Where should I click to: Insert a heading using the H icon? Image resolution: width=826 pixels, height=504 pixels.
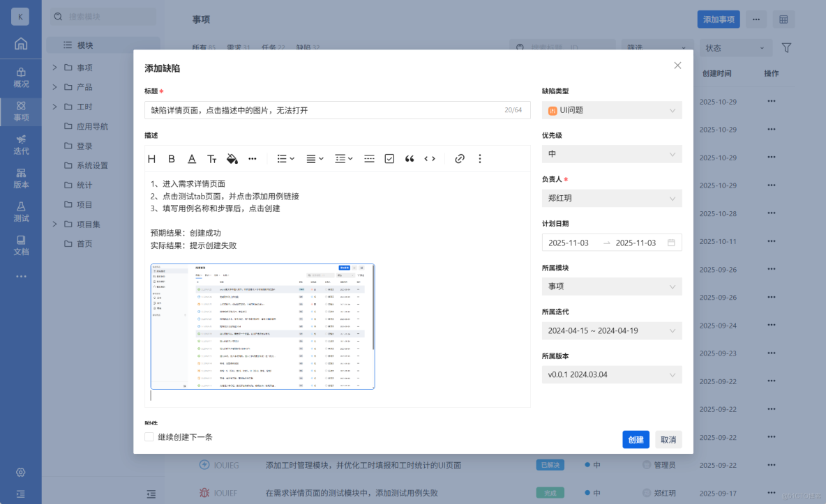tap(151, 158)
